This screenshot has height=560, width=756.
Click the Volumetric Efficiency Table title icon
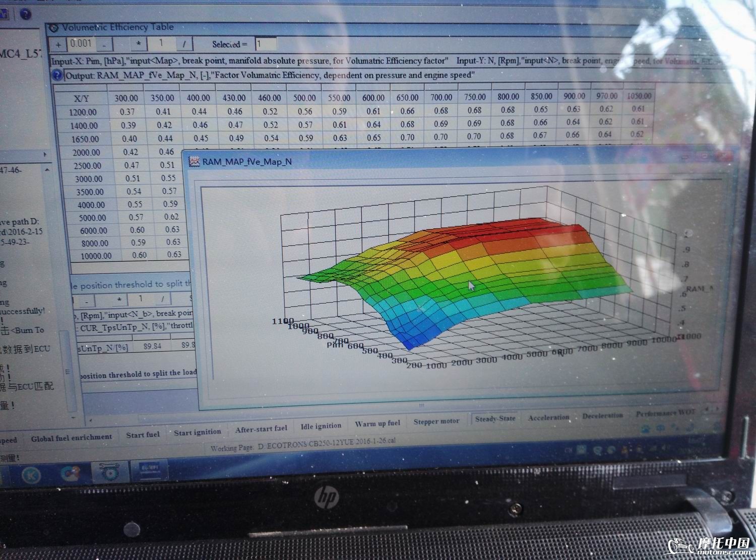click(x=53, y=29)
